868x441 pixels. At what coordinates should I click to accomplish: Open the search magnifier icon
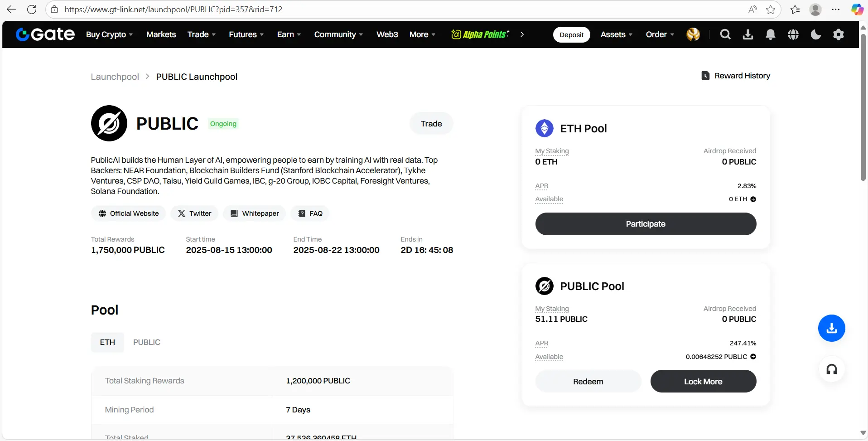tap(725, 34)
